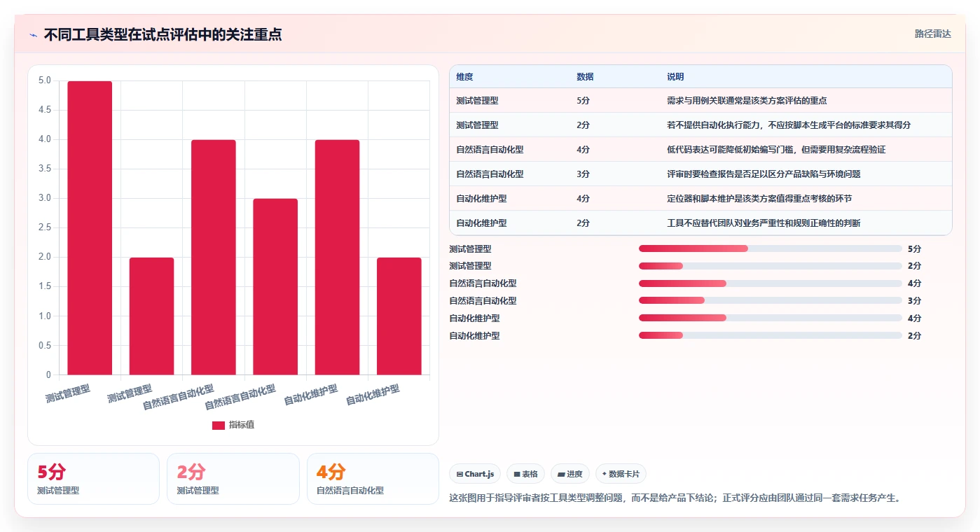Click the cell starting 评审时要检查报告

[x=764, y=174]
